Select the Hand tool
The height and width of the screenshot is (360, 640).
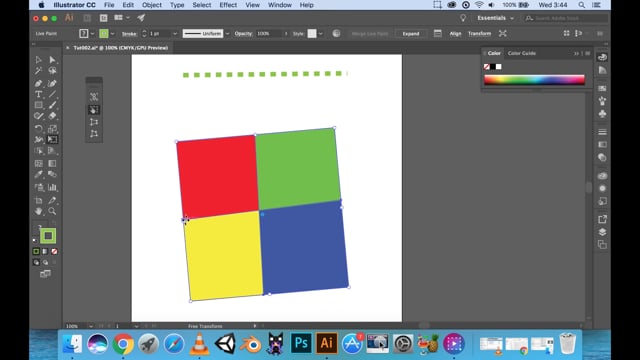(x=38, y=211)
